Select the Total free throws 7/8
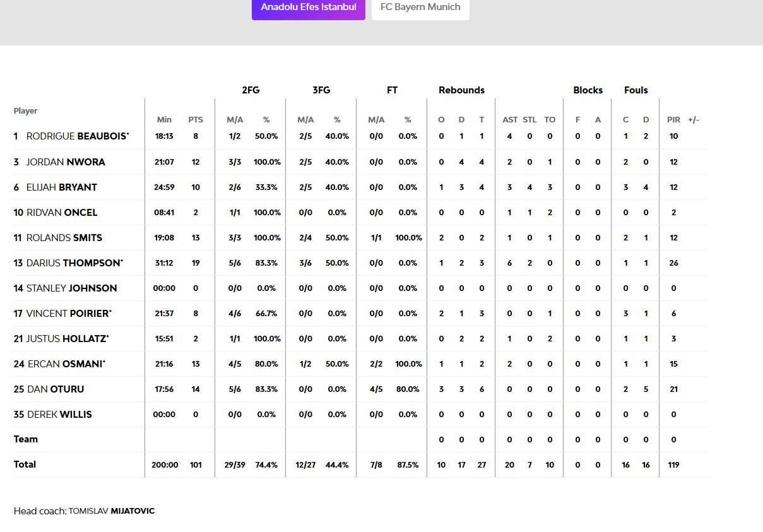 coord(376,464)
